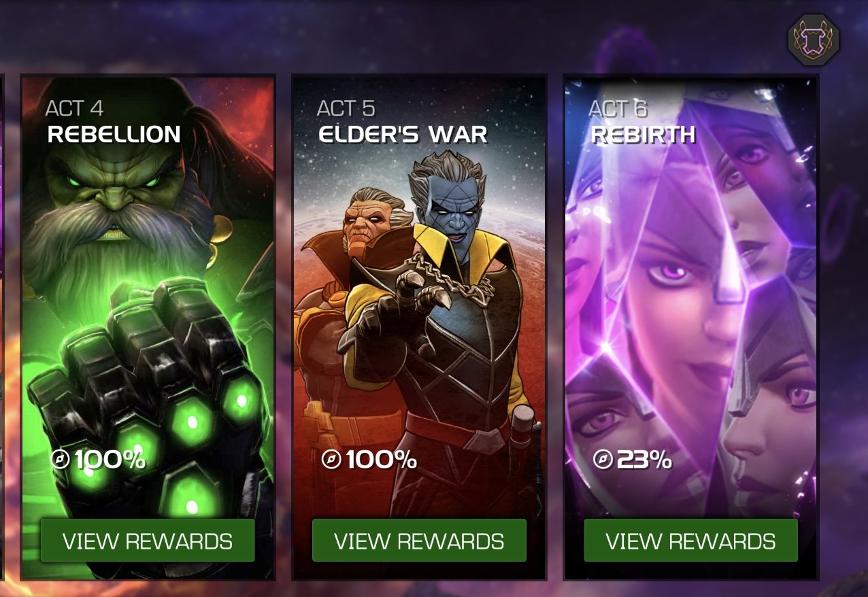Click the ELDER'S WAR title text

[x=403, y=135]
